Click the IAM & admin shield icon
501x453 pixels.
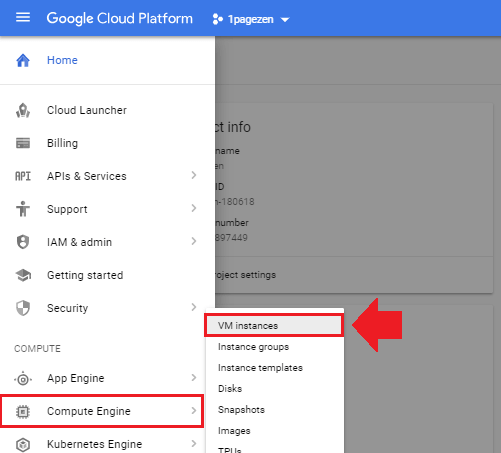point(23,242)
